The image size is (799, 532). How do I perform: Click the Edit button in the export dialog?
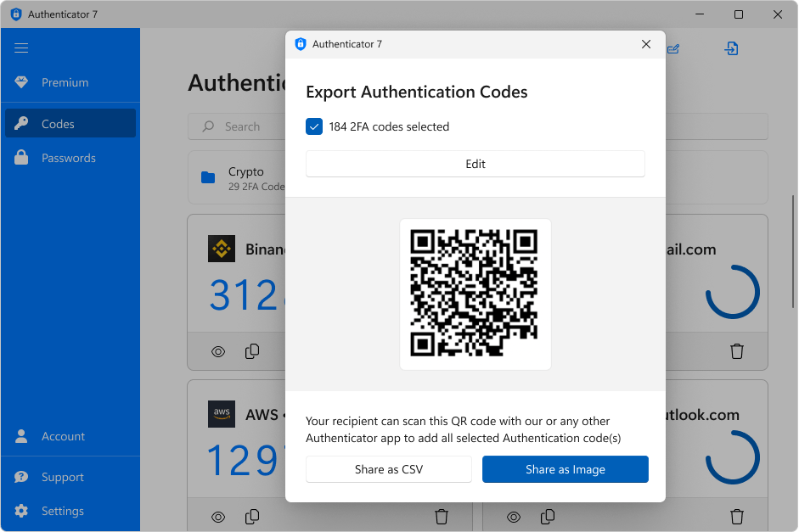coord(475,164)
